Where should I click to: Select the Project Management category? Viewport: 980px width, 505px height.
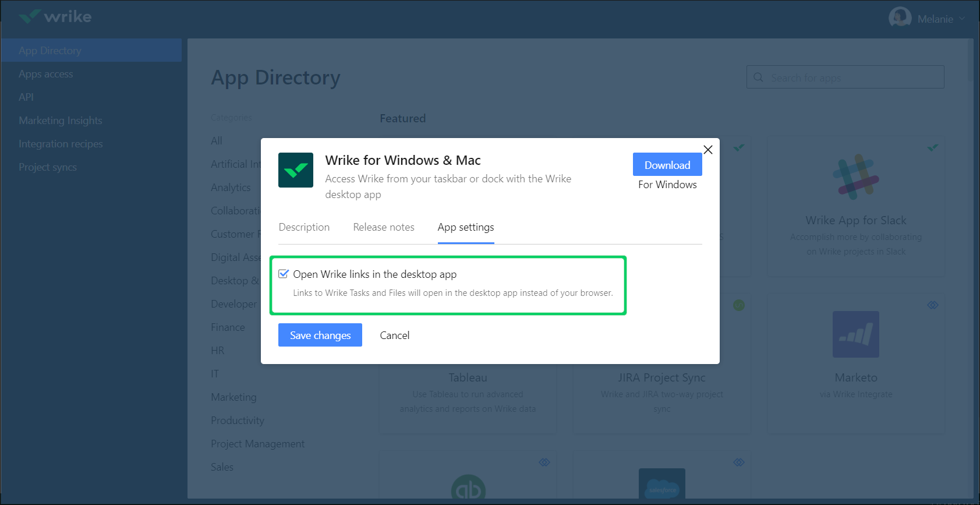coord(257,444)
